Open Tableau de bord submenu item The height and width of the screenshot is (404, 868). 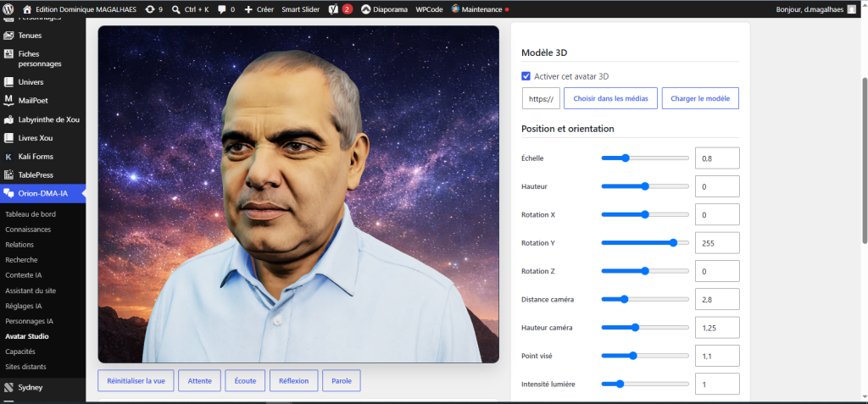(x=31, y=214)
